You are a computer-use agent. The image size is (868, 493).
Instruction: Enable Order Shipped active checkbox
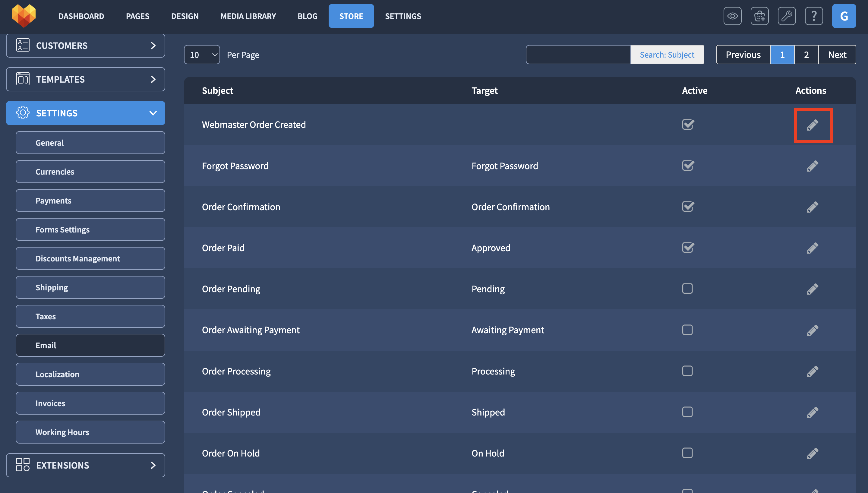[687, 412]
